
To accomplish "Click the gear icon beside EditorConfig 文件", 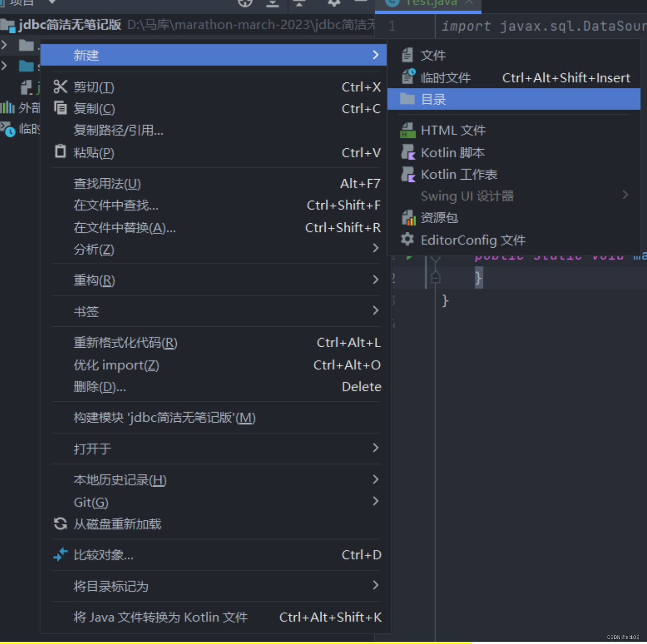I will pyautogui.click(x=407, y=239).
